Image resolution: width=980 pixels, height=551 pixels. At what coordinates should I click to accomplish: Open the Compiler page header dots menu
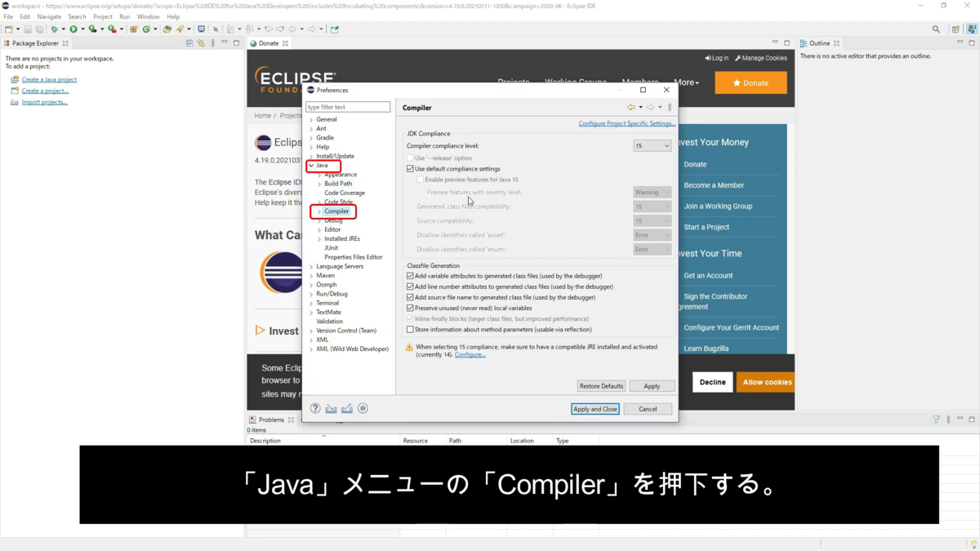(x=670, y=107)
